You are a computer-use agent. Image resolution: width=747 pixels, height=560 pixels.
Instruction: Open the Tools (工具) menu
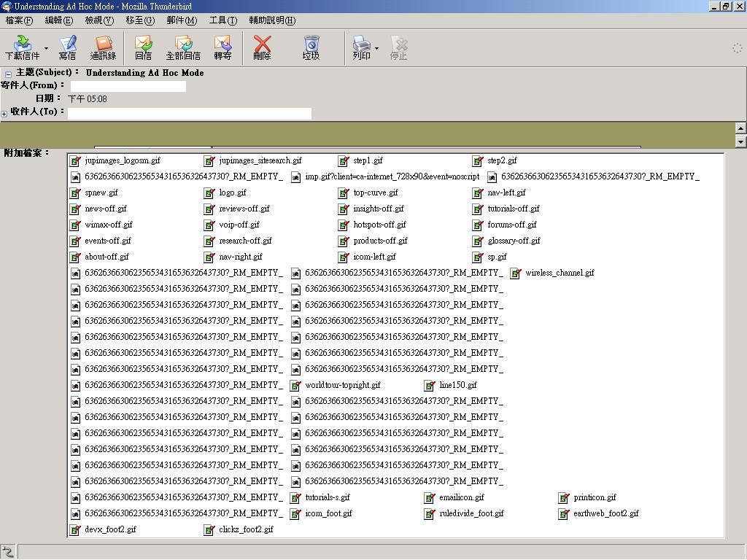pos(222,20)
